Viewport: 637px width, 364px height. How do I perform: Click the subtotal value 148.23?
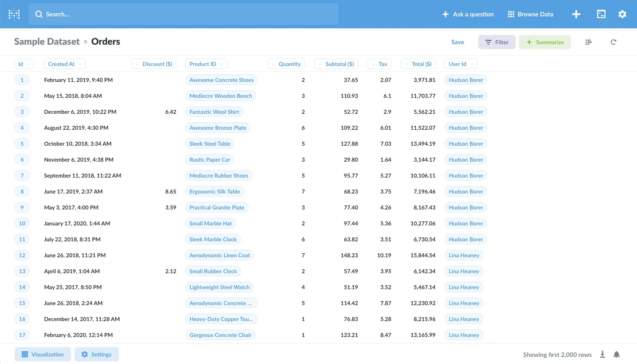(x=350, y=255)
